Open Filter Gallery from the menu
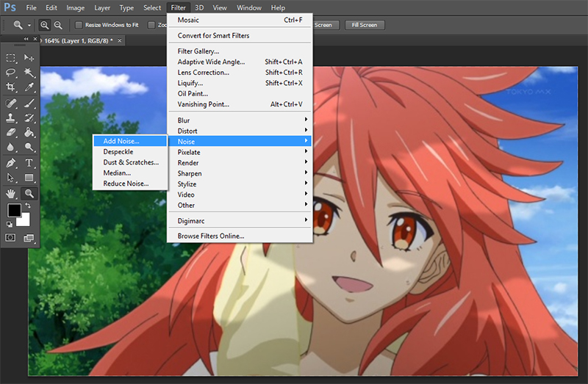This screenshot has height=384, width=588. tap(198, 51)
